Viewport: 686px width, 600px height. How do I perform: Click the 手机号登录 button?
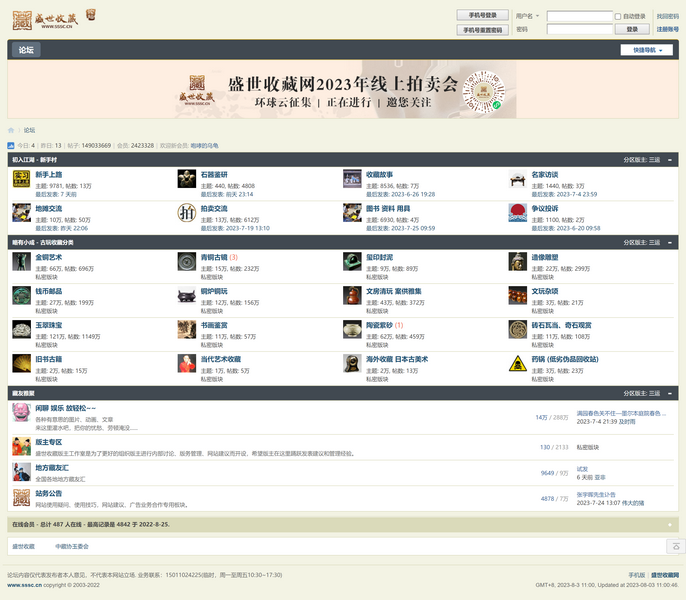(x=481, y=15)
